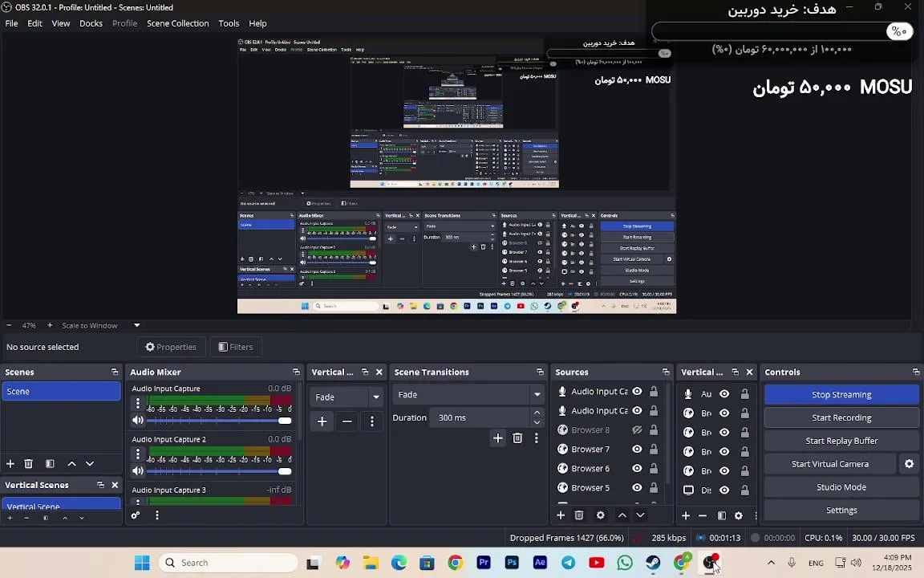Viewport: 924px width, 578px height.
Task: Open the Edit menu
Action: (x=34, y=23)
